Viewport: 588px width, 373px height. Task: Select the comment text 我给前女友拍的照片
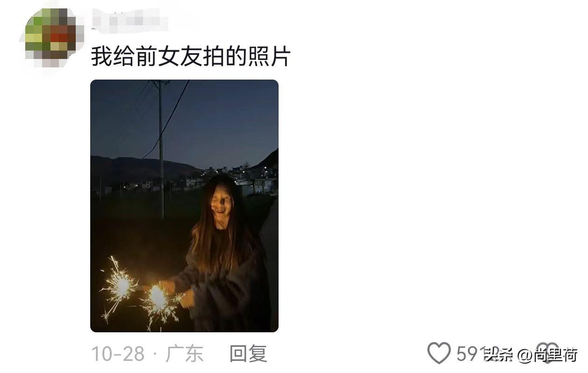pyautogui.click(x=191, y=57)
